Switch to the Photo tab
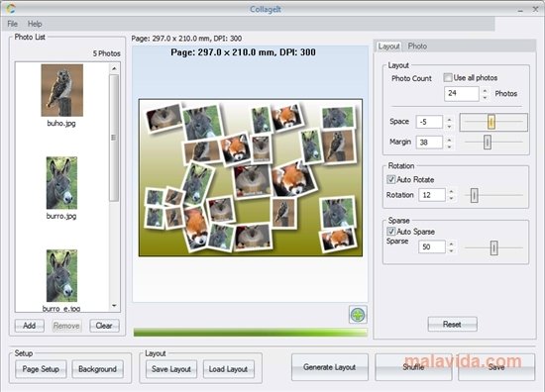Image resolution: width=545 pixels, height=392 pixels. 417,47
